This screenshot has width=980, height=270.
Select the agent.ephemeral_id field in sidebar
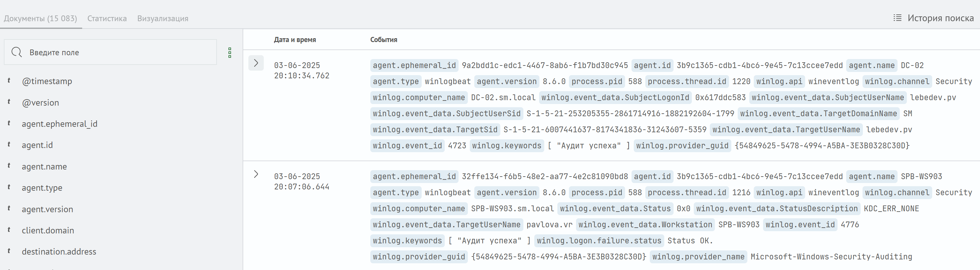click(59, 124)
